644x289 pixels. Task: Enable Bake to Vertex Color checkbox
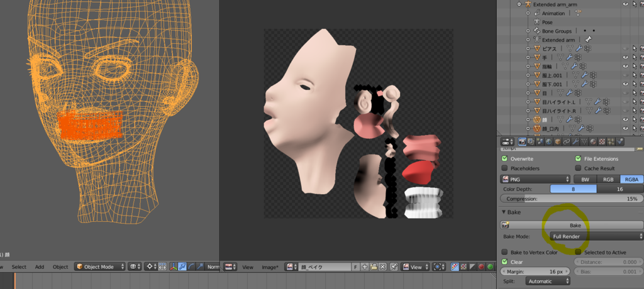point(504,252)
